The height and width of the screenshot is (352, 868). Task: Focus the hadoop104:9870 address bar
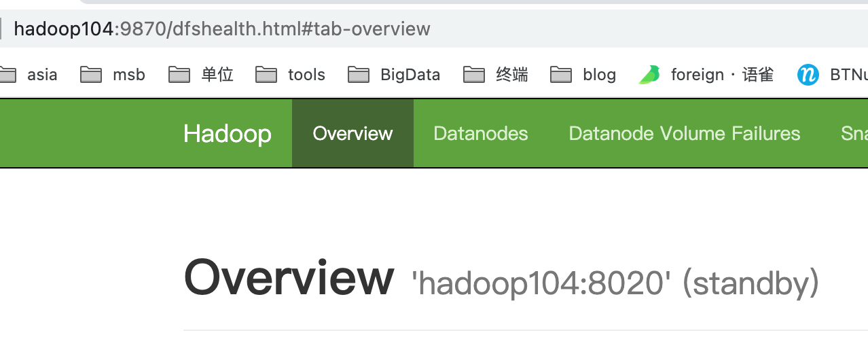coord(222,29)
